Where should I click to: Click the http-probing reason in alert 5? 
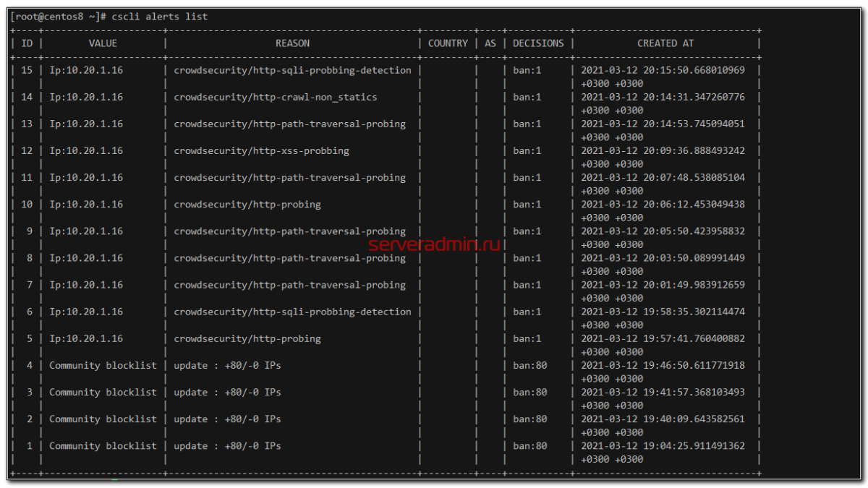pos(247,339)
